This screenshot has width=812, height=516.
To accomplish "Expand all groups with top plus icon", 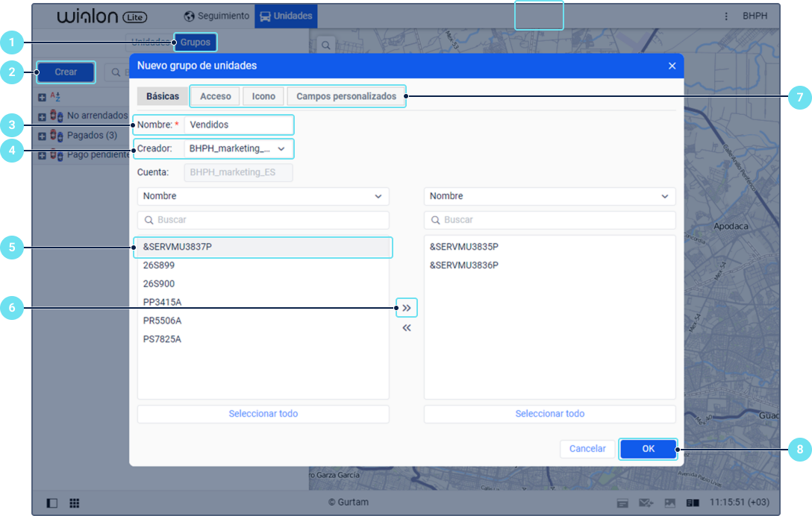I will (42, 97).
